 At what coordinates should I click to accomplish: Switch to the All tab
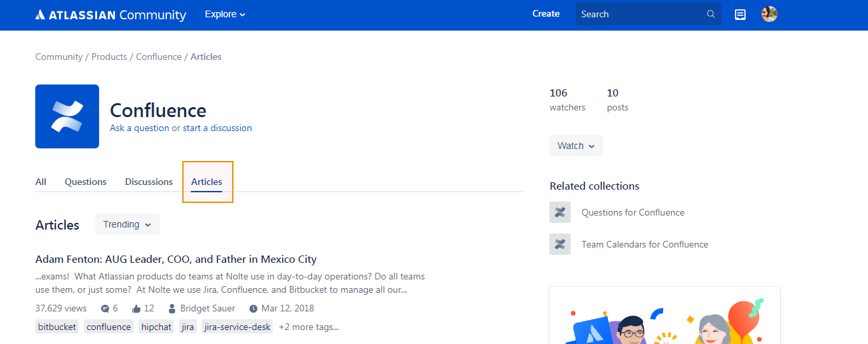[x=41, y=182]
